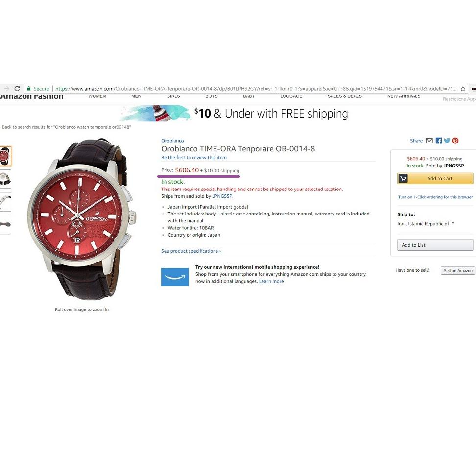Click Be the first to review link
Screen dimensions: 476x476
pos(193,158)
